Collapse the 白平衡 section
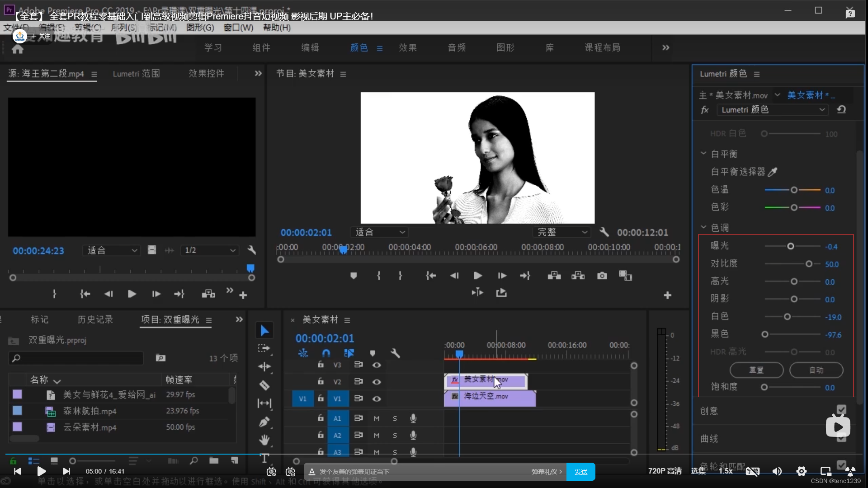The image size is (868, 488). pos(703,154)
